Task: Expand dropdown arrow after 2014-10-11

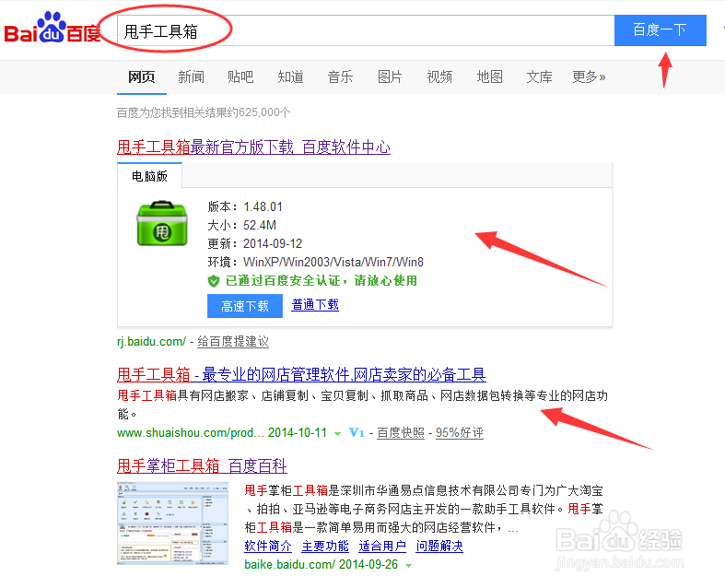Action: [337, 434]
